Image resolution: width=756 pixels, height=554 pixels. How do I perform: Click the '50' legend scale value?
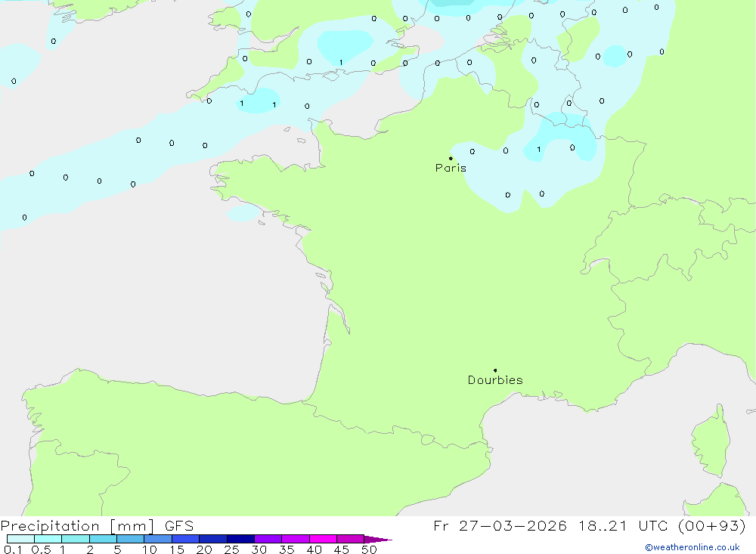369,549
